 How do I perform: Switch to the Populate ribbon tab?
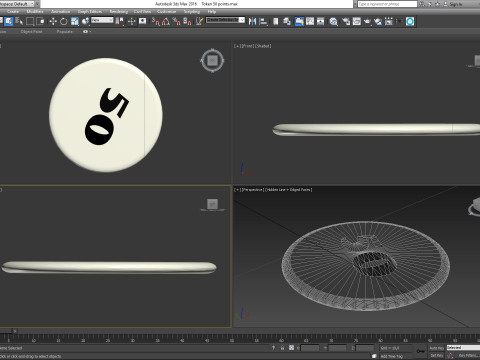64,32
